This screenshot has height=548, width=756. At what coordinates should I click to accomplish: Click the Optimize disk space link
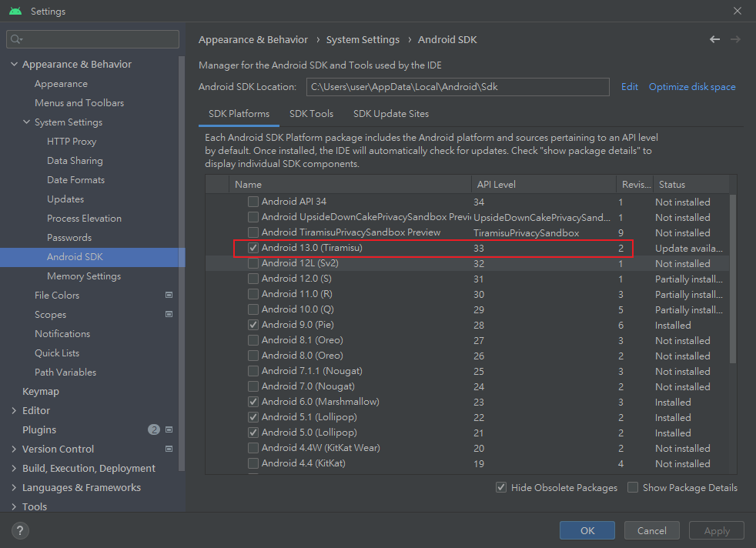692,87
